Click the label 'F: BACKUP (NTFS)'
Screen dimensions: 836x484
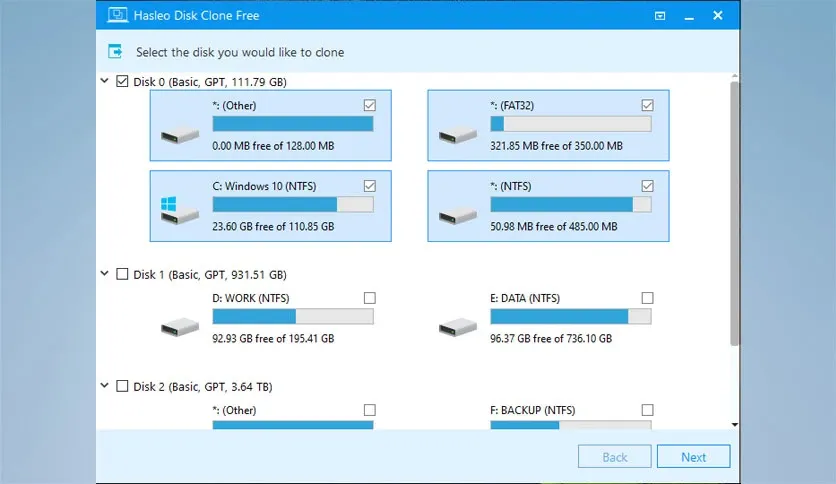pos(533,410)
